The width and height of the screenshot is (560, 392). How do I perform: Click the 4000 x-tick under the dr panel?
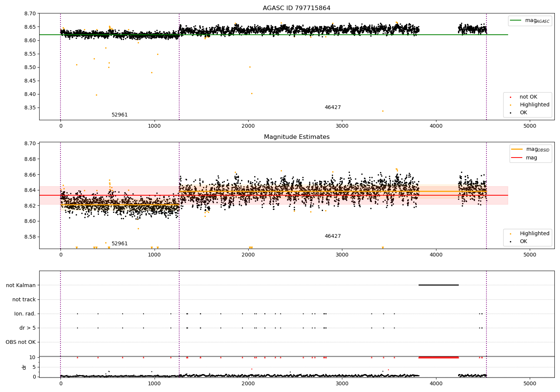(x=436, y=383)
